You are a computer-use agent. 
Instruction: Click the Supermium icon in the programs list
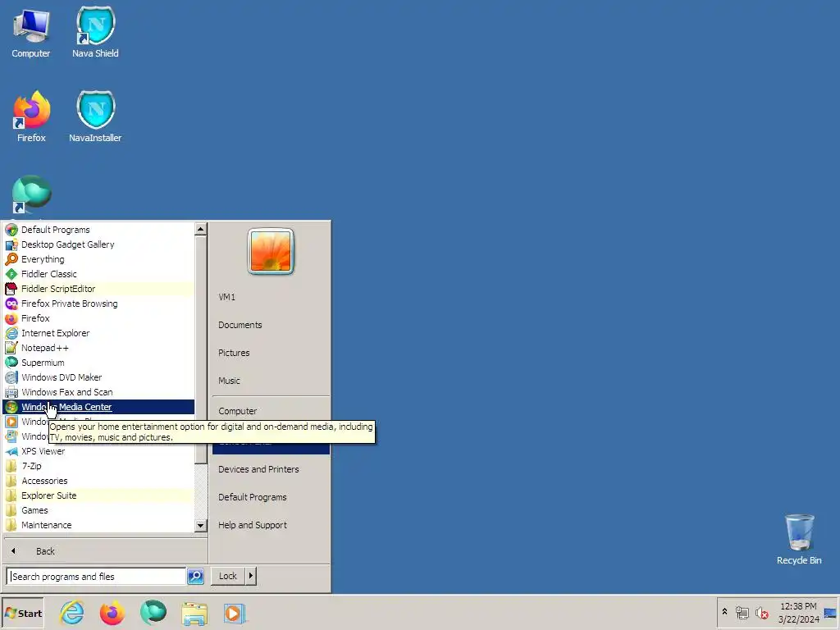pyautogui.click(x=11, y=363)
